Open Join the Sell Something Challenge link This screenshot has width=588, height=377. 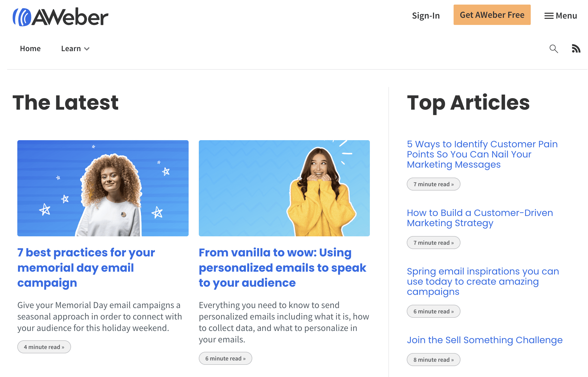[x=485, y=340]
